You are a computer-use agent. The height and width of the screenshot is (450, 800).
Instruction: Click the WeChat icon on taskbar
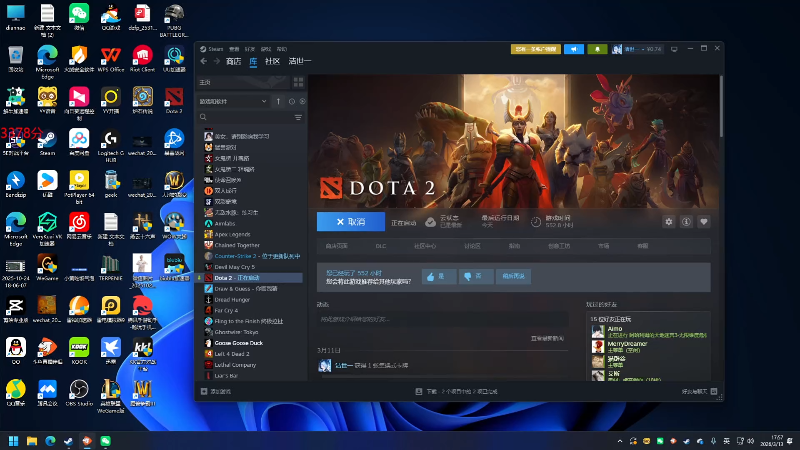pos(105,441)
